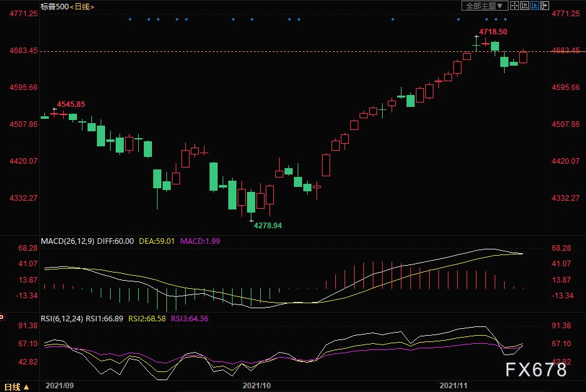The image size is (586, 392).
Task: Open the 全部主题 dropdown
Action: [x=485, y=6]
